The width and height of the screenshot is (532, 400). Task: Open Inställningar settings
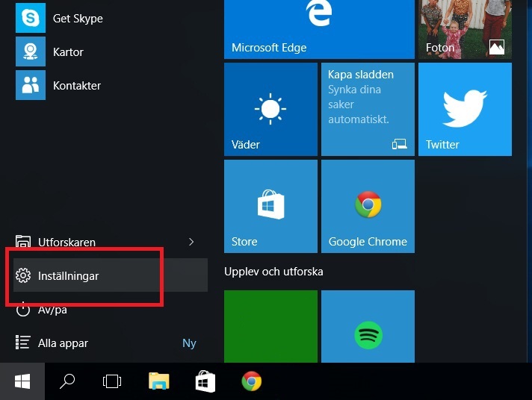pyautogui.click(x=111, y=275)
